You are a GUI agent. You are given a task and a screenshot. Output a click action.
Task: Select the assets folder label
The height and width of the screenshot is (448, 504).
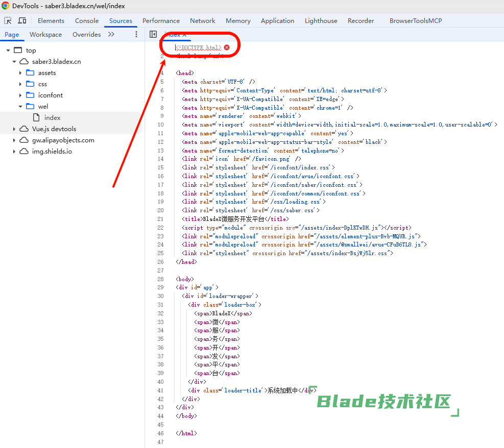click(47, 73)
